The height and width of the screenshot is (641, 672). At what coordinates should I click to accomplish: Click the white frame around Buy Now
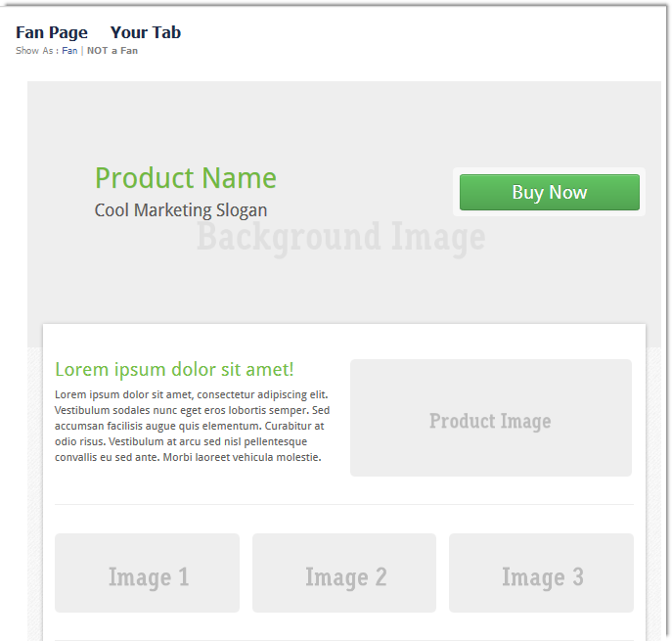(x=549, y=170)
